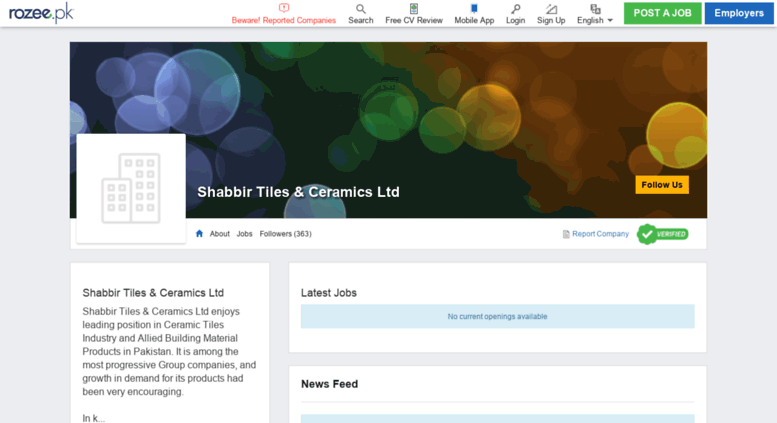Click the Beware! Reported Companies warning icon
This screenshot has height=423, width=777.
point(284,8)
